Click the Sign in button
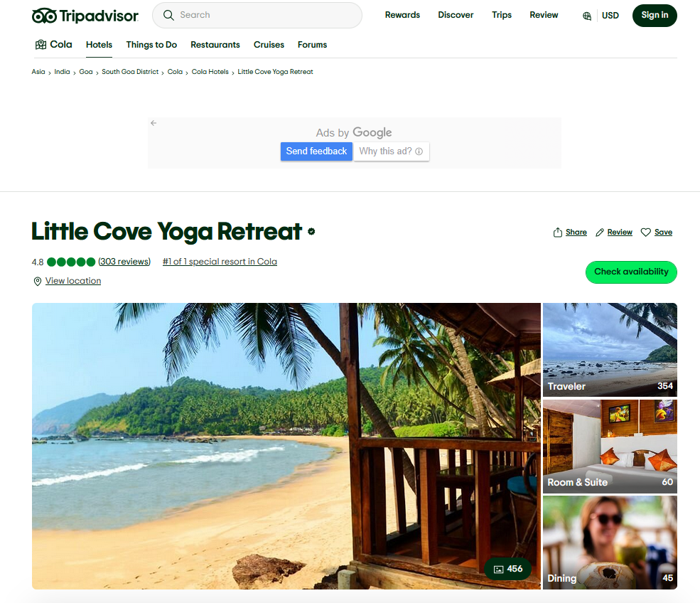Viewport: 700px width, 603px height. click(x=655, y=16)
